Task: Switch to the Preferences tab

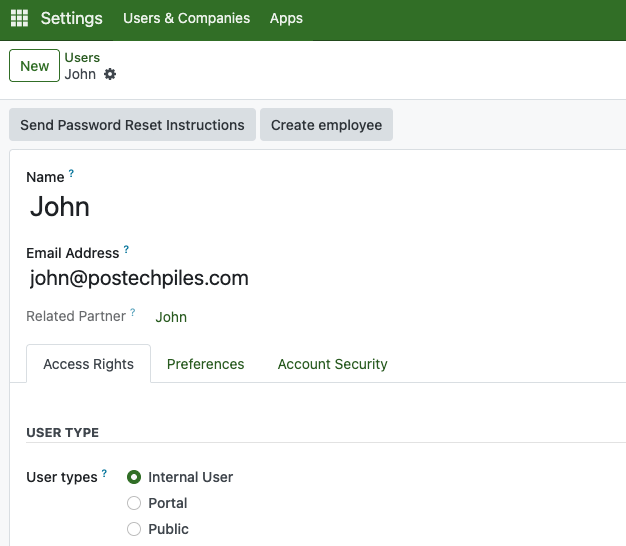Action: coord(205,364)
